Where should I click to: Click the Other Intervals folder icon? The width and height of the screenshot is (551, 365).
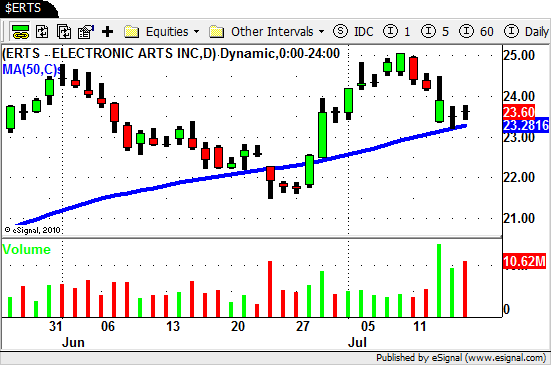(x=216, y=32)
